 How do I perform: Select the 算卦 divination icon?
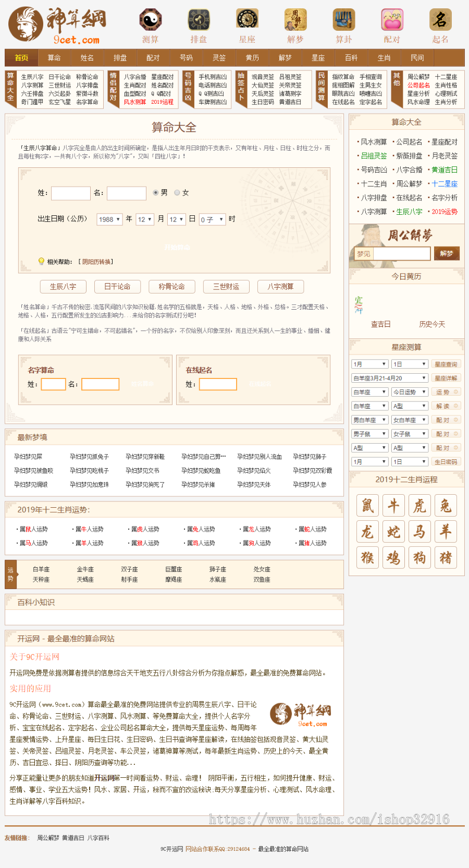(x=343, y=20)
